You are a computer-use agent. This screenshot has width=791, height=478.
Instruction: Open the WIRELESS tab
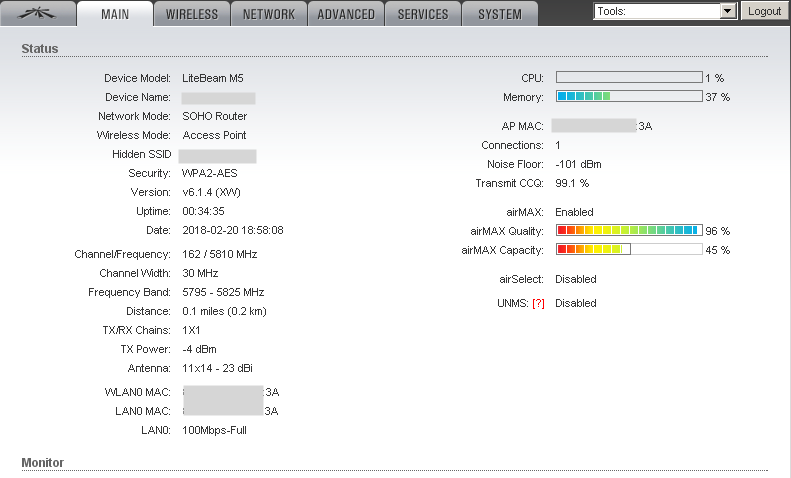pyautogui.click(x=192, y=14)
